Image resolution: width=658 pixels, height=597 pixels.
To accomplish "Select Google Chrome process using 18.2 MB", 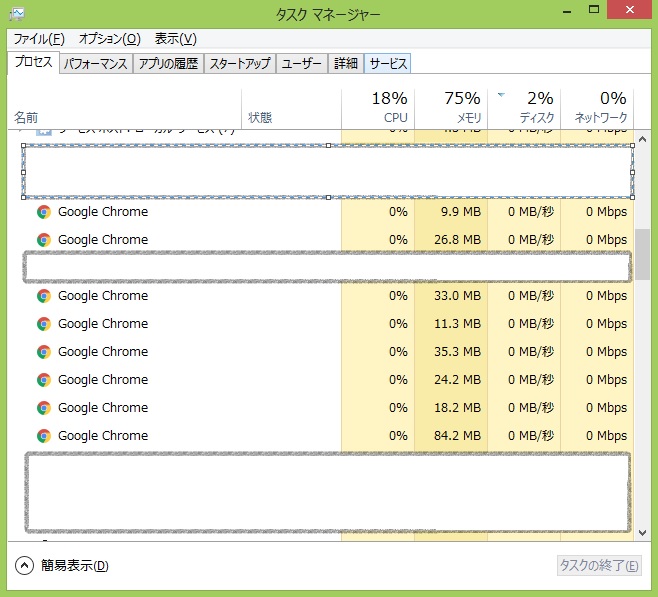I will coord(321,408).
